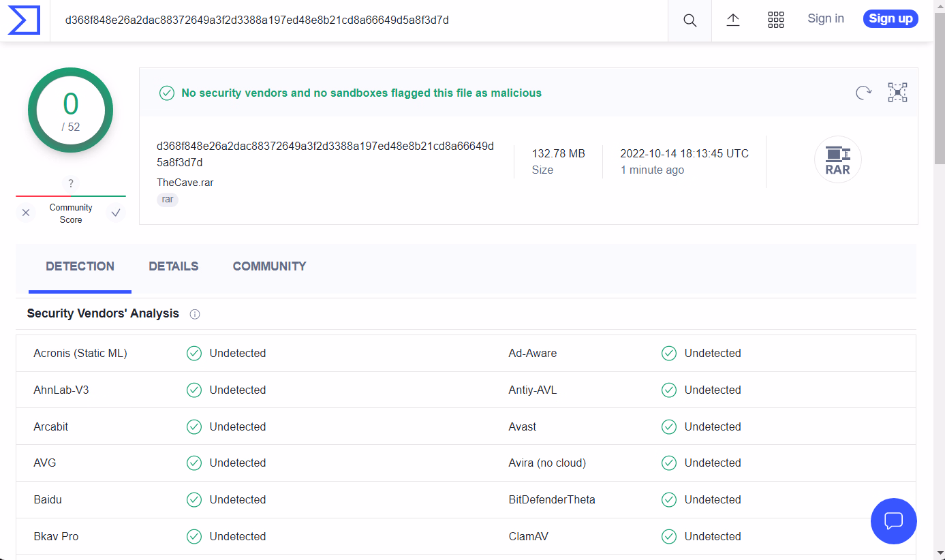The width and height of the screenshot is (945, 560).
Task: Click the Baidu vendor name
Action: pos(48,499)
